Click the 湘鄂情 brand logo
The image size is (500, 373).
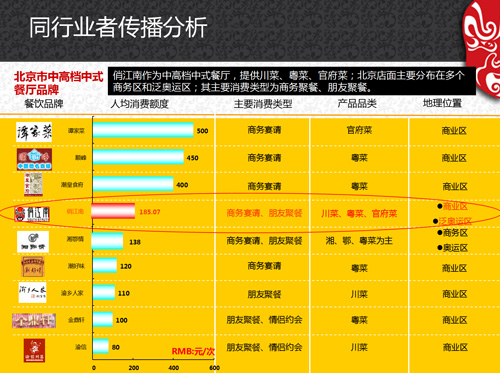coord(33,242)
